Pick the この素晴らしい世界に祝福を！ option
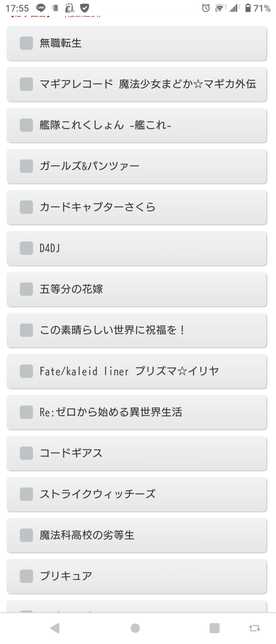 click(137, 330)
